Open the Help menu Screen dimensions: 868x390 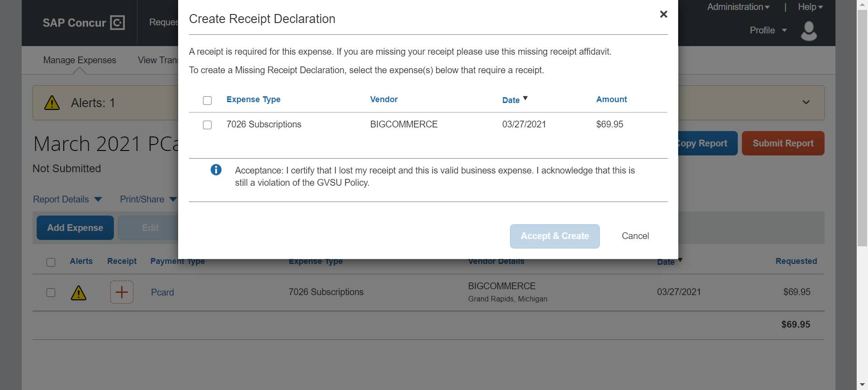pyautogui.click(x=810, y=7)
